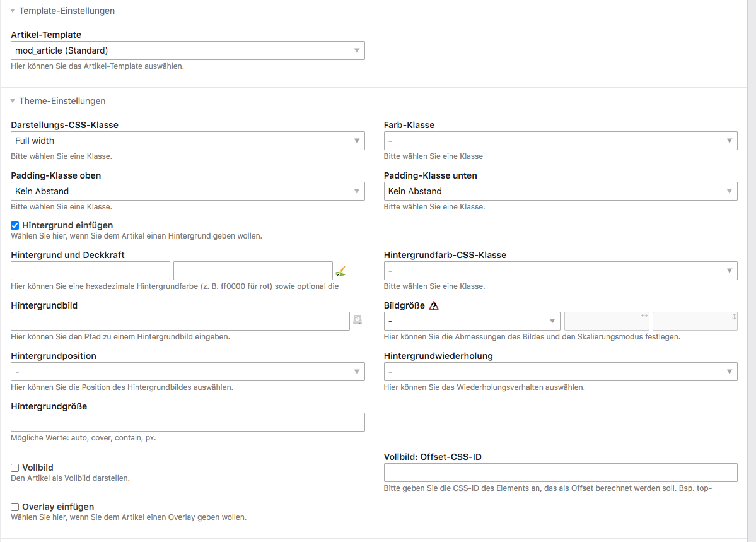The image size is (756, 542).
Task: Uncheck Hintergrund einfügen checkbox
Action: pyautogui.click(x=15, y=225)
